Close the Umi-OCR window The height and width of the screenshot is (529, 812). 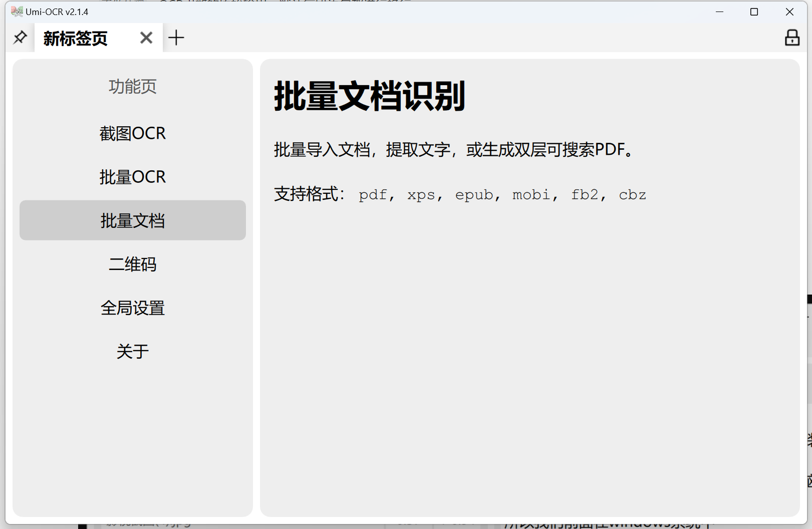[789, 12]
